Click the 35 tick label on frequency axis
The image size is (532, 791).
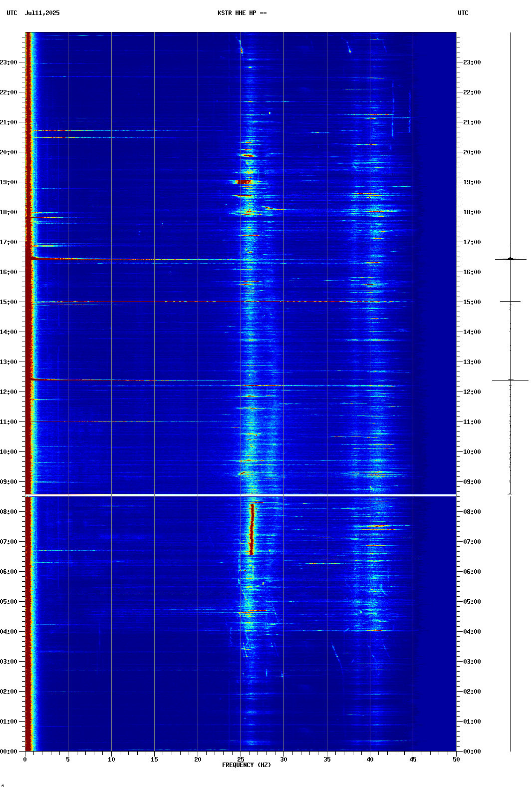[327, 759]
